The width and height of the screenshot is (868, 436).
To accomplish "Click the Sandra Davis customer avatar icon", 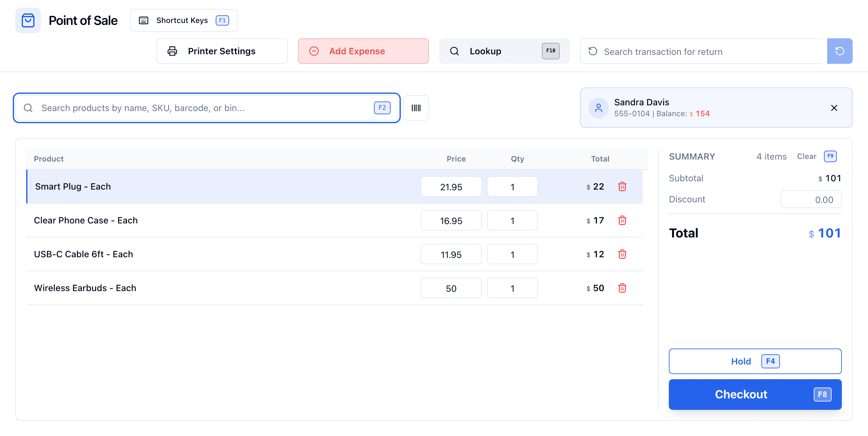I will [x=598, y=108].
